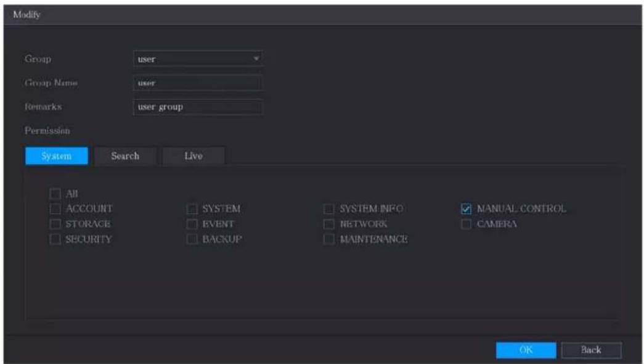
Task: Tick the BACKUP permission checkbox
Action: pyautogui.click(x=192, y=239)
